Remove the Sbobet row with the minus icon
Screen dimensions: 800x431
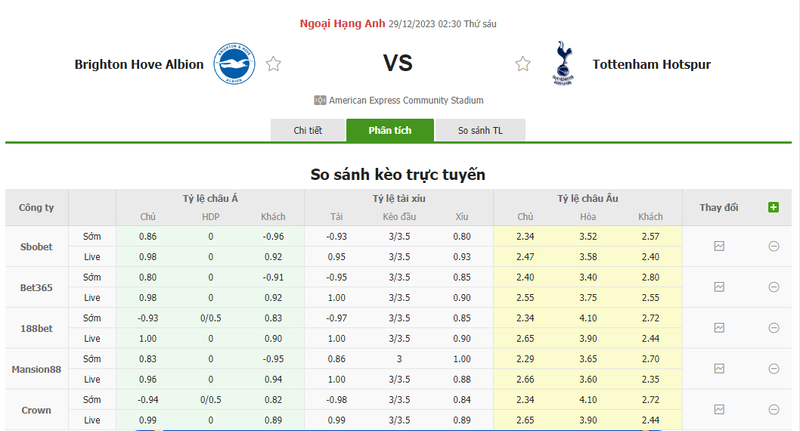pos(773,246)
